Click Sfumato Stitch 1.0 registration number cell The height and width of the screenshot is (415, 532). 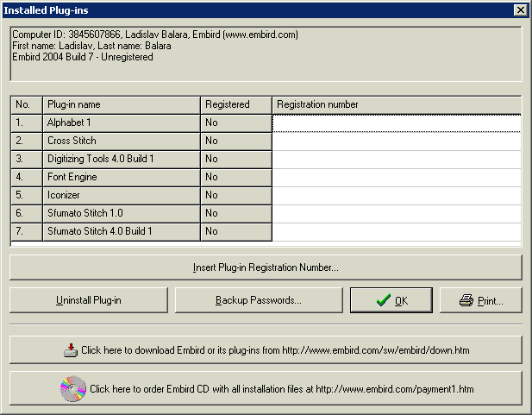coord(397,213)
